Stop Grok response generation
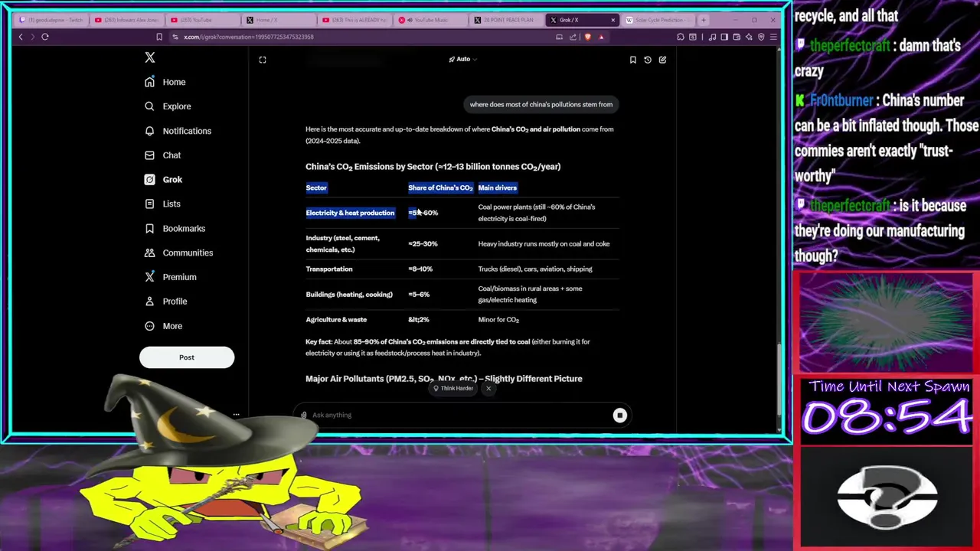The image size is (980, 551). point(620,415)
